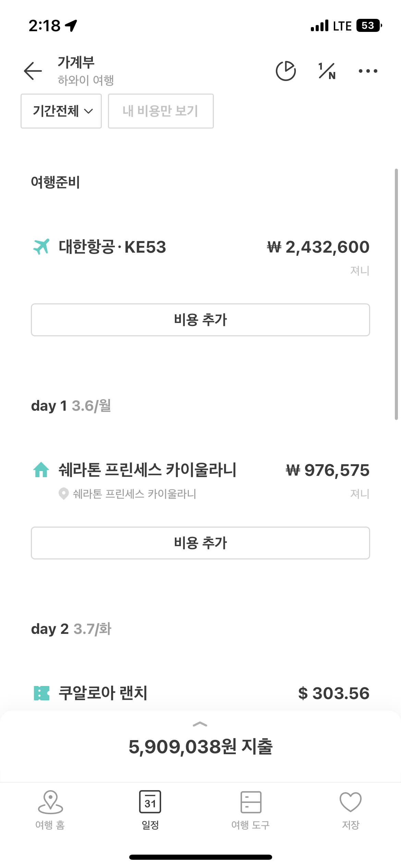Screen dimensions: 401x868
Task: Open the 기간전체 period dropdown
Action: pos(61,111)
